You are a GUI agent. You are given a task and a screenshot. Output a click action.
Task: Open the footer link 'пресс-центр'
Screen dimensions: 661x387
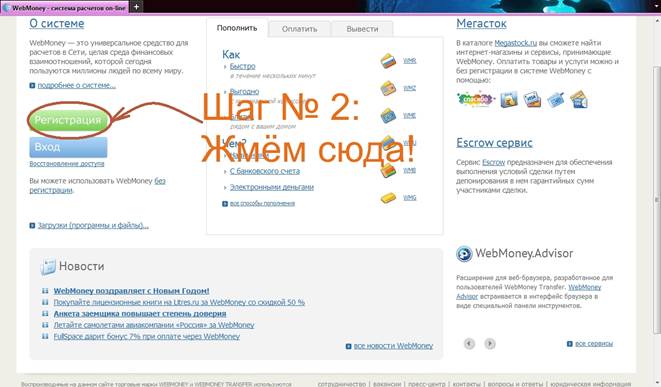(427, 384)
